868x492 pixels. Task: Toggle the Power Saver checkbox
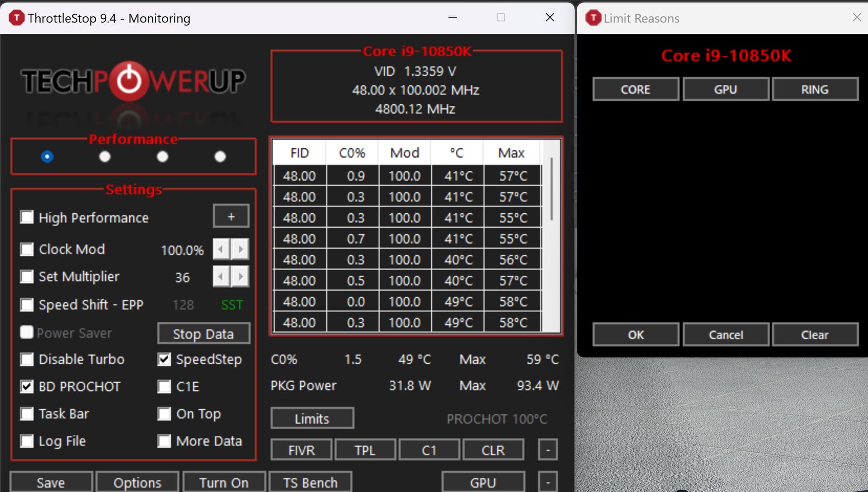click(27, 333)
